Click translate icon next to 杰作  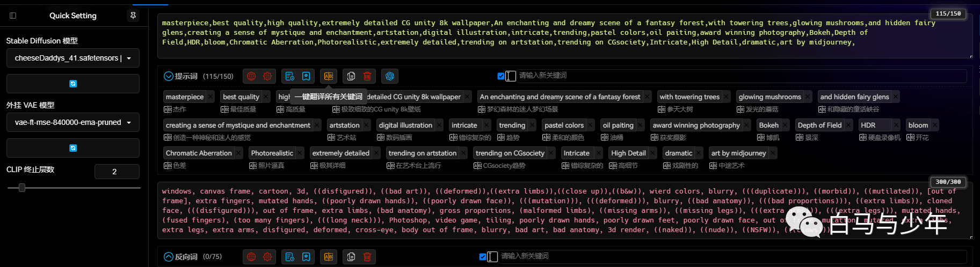click(x=168, y=109)
